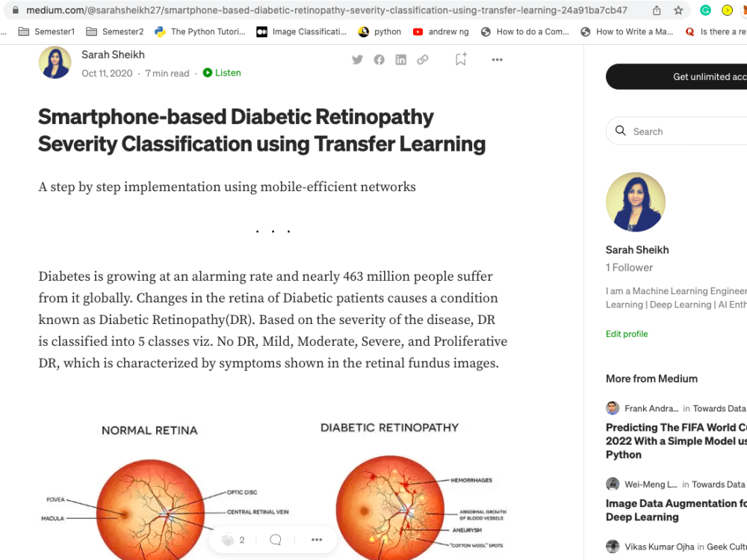Open The Python Tutorial bookmark
This screenshot has width=747, height=560.
click(200, 31)
